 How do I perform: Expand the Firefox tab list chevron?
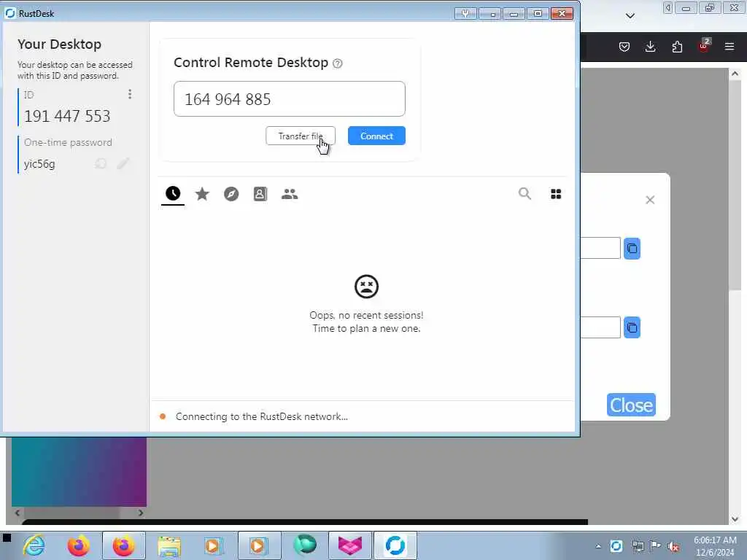(630, 16)
